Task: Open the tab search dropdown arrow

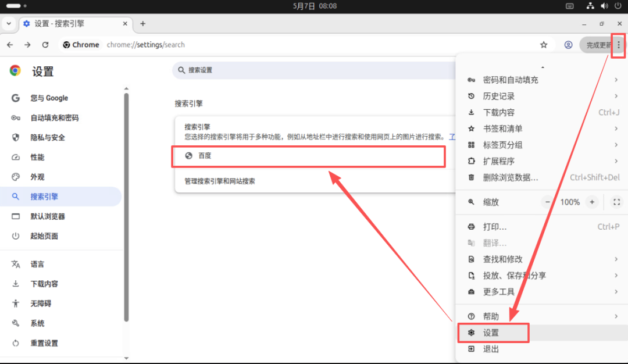Action: pos(9,24)
